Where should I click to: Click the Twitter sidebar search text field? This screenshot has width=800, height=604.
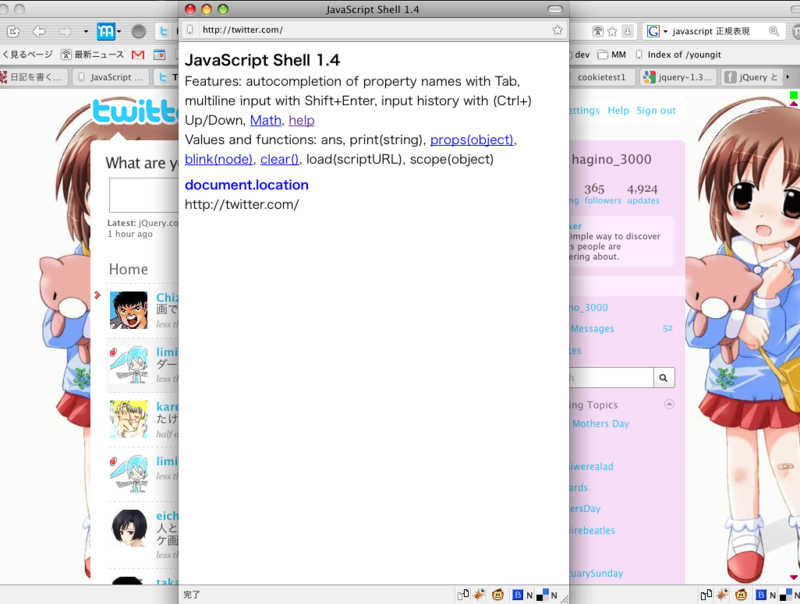tap(611, 378)
